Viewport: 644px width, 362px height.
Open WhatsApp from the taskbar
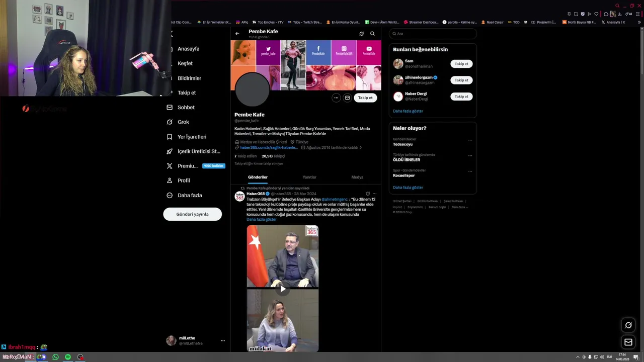(x=55, y=357)
